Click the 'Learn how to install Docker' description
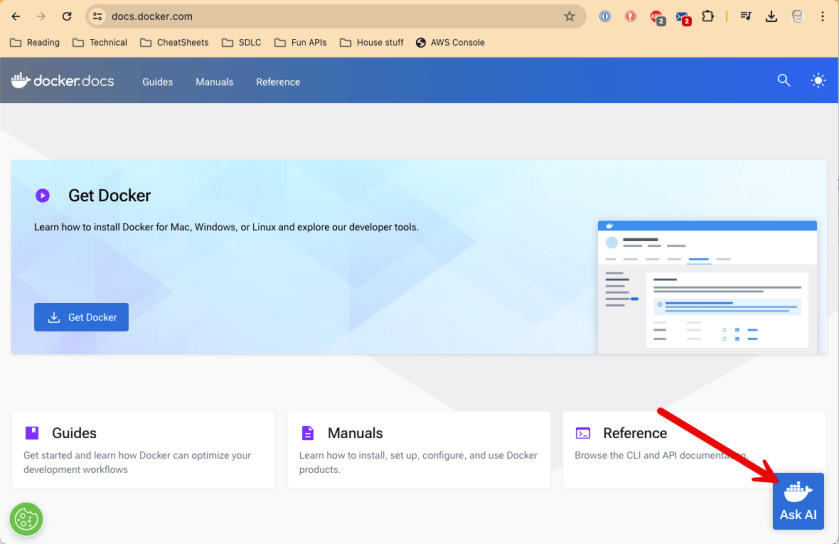Screen dimensions: 839x544 [226, 227]
